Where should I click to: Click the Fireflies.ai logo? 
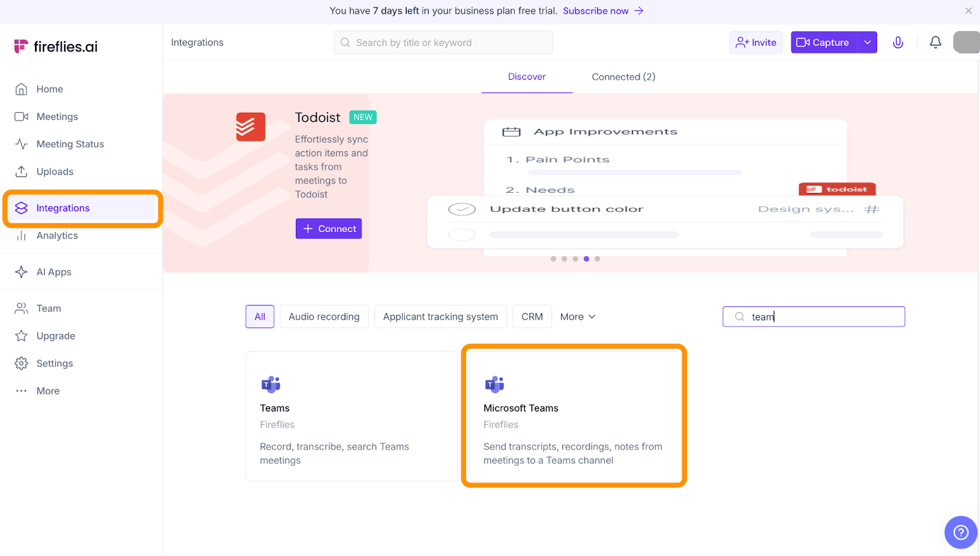[x=56, y=47]
